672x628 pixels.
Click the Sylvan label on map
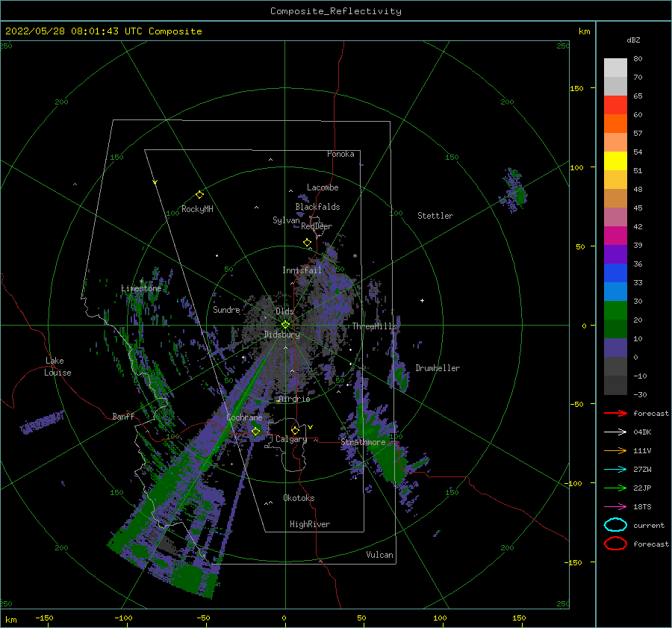286,220
